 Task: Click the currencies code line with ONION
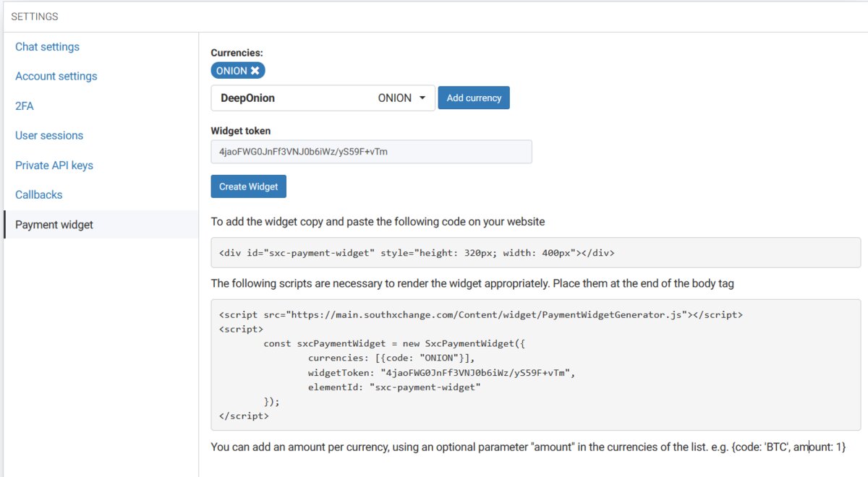click(x=391, y=358)
